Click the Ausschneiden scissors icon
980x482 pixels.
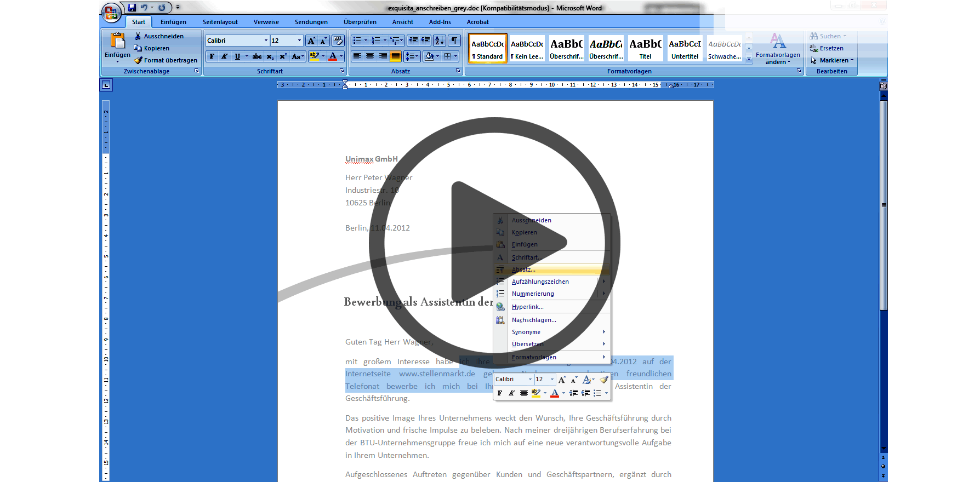(x=138, y=36)
